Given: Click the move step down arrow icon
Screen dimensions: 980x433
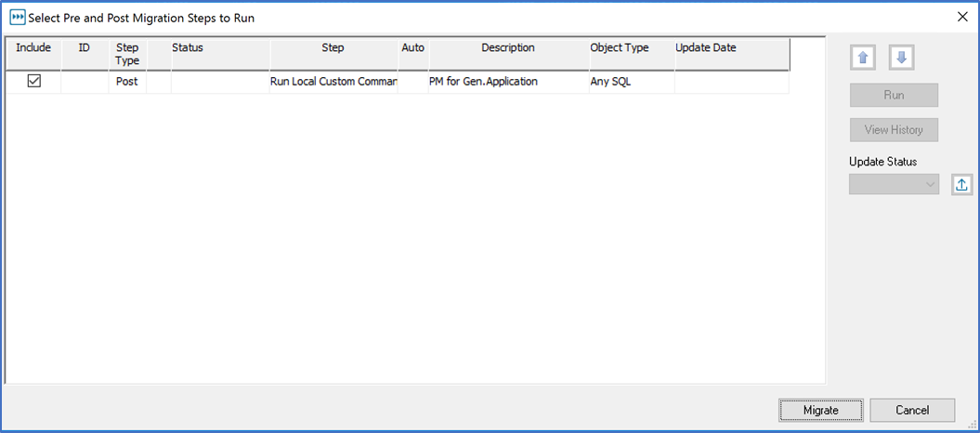Looking at the screenshot, I should click(902, 58).
